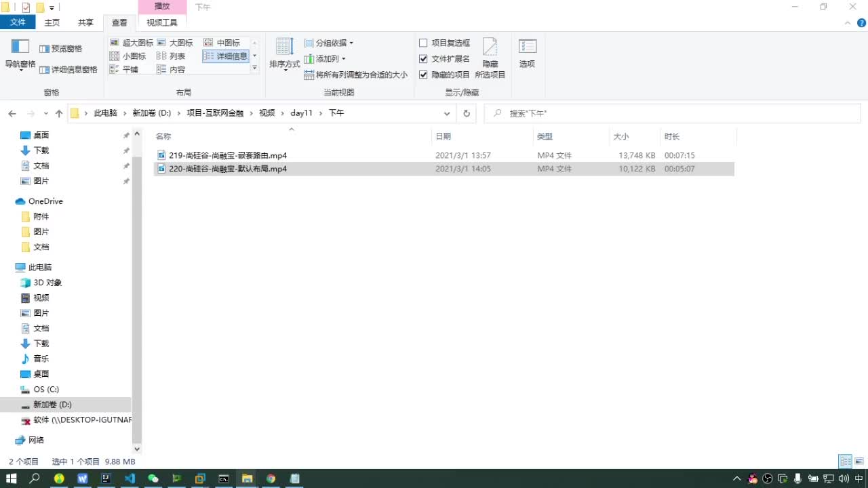Open the 排序方式 sort menu
868x488 pixels.
[285, 54]
